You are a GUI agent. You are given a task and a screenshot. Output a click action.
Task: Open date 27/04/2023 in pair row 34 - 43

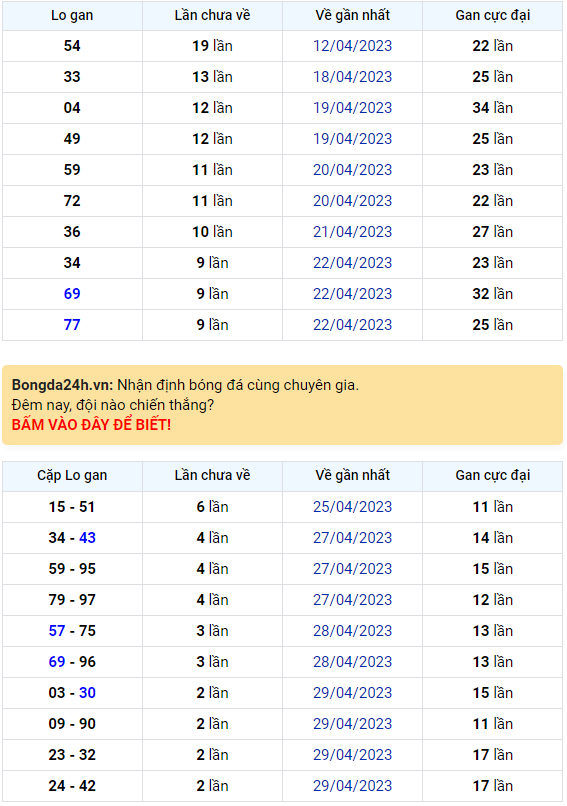[353, 538]
